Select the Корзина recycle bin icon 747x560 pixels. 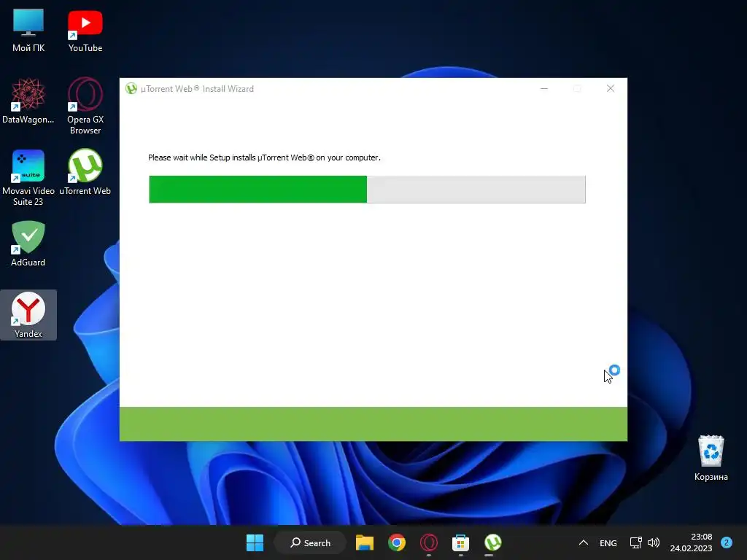pos(711,458)
